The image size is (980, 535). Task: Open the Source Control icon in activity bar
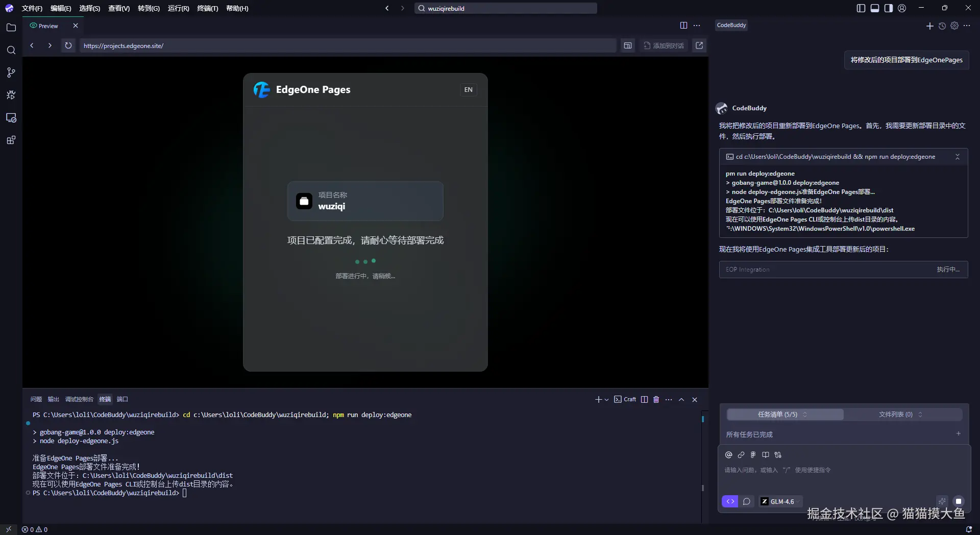11,72
